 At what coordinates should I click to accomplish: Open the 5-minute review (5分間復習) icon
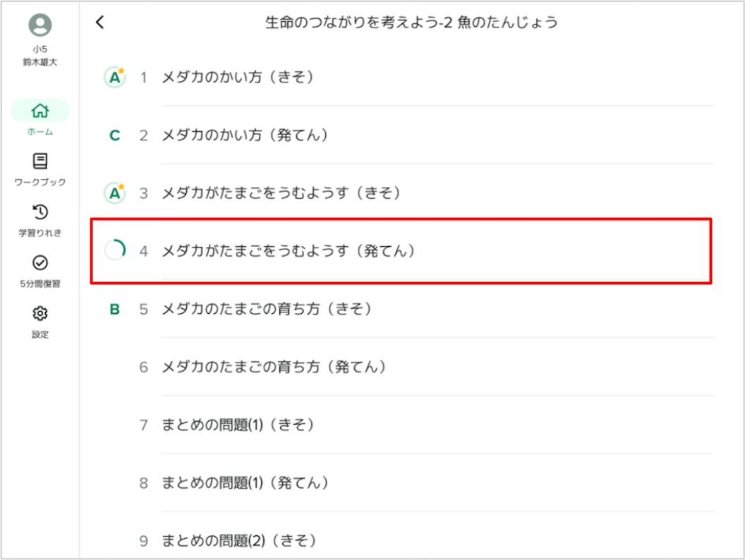point(40,263)
